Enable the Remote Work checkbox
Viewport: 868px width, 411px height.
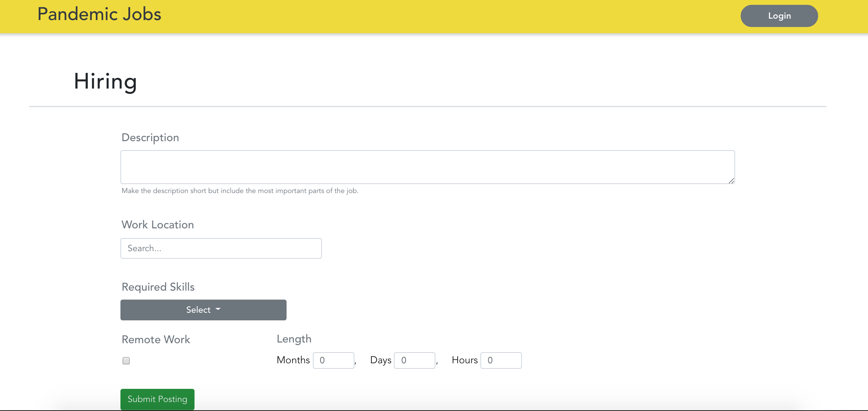tap(126, 360)
